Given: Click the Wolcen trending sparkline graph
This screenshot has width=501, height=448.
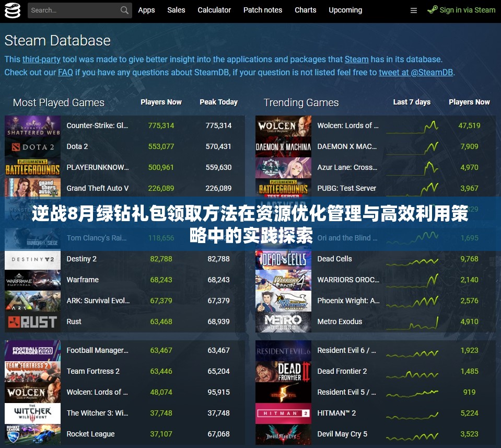Looking at the screenshot, I should [412, 125].
